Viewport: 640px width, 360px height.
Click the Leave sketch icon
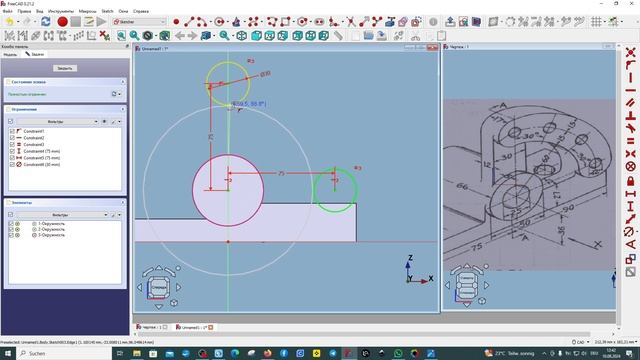pyautogui.click(x=450, y=22)
